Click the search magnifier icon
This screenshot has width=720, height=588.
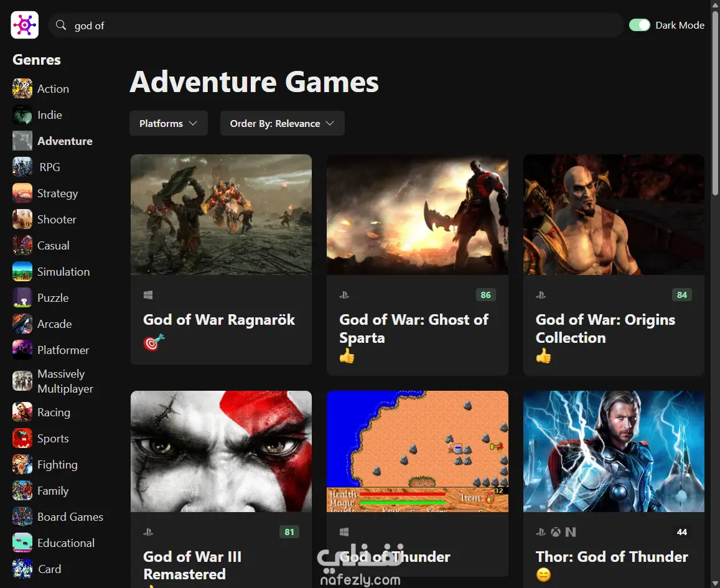61,25
